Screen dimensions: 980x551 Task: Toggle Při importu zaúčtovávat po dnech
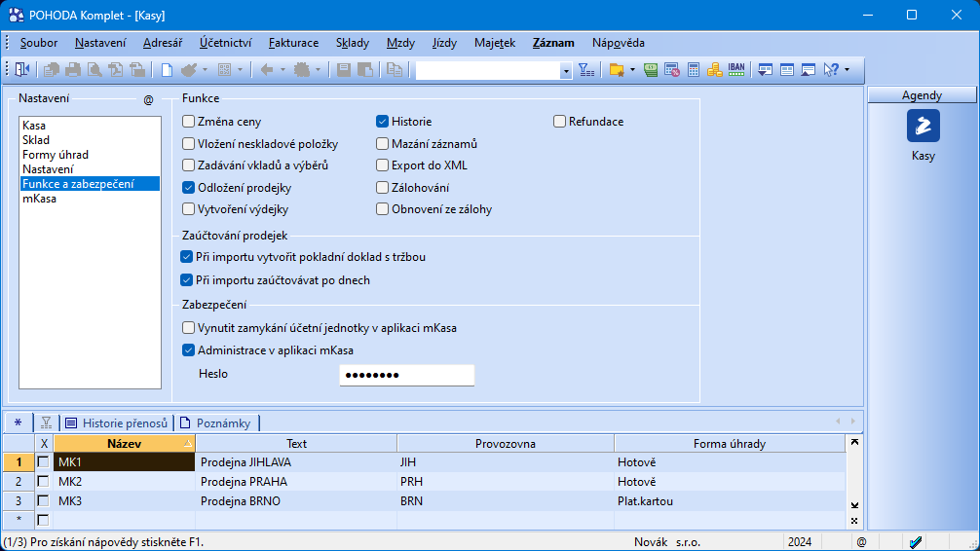point(186,279)
